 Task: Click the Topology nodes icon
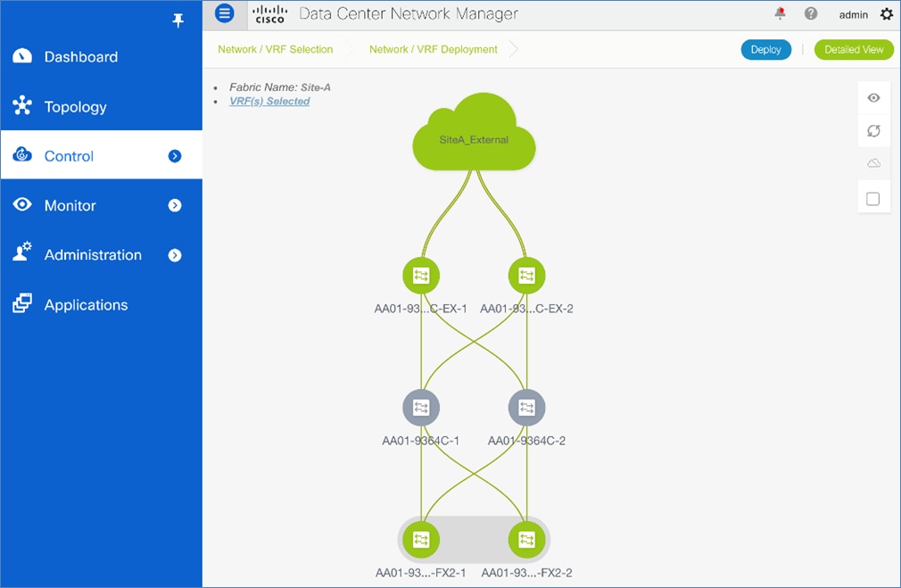[x=22, y=105]
